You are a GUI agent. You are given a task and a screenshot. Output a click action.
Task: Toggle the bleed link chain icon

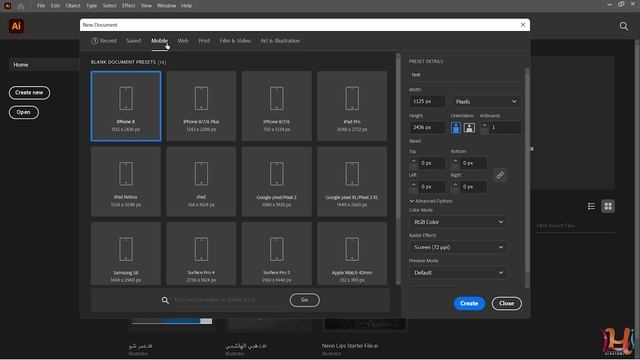[x=500, y=175]
